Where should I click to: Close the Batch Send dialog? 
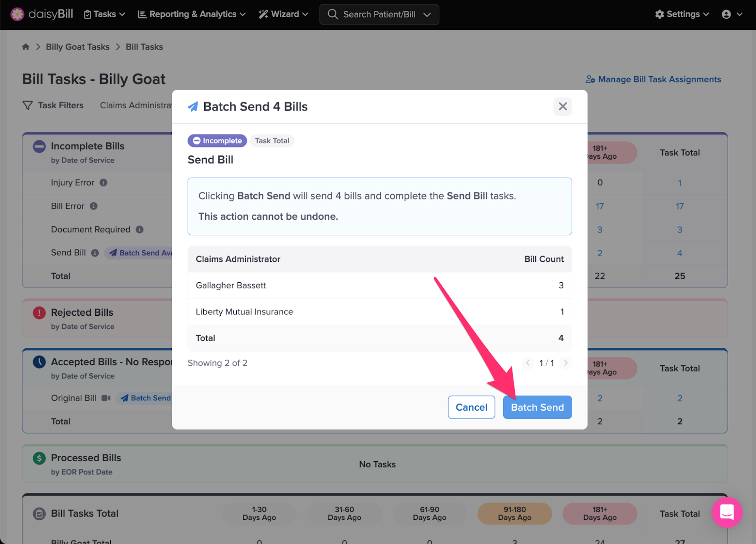[x=562, y=106]
